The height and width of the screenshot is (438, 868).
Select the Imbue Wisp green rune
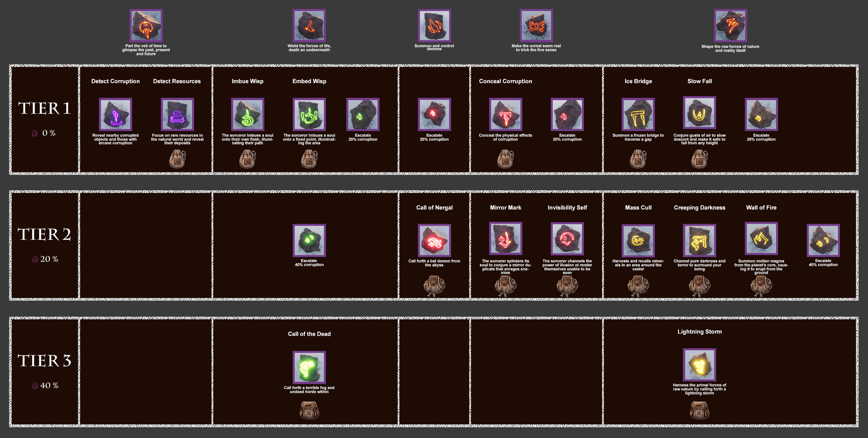tap(247, 114)
